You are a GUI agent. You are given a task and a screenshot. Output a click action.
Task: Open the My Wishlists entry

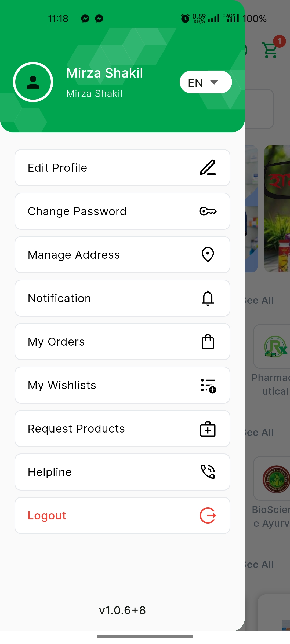[62, 385]
